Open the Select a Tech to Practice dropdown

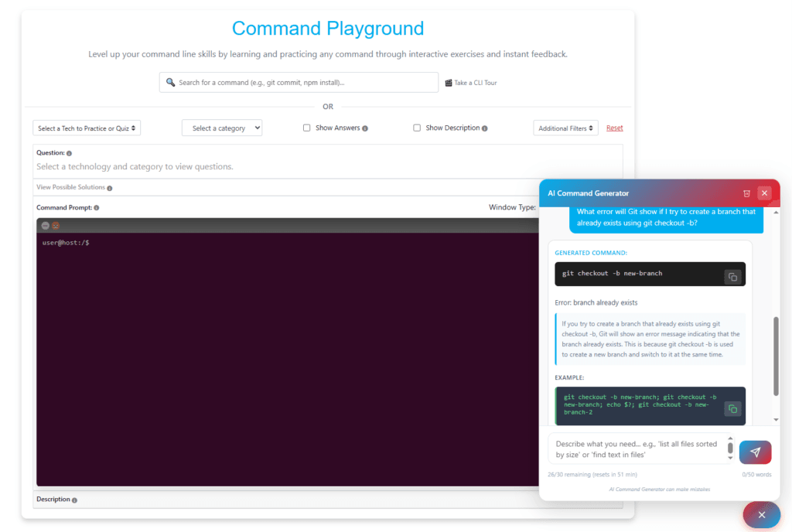[x=87, y=128]
